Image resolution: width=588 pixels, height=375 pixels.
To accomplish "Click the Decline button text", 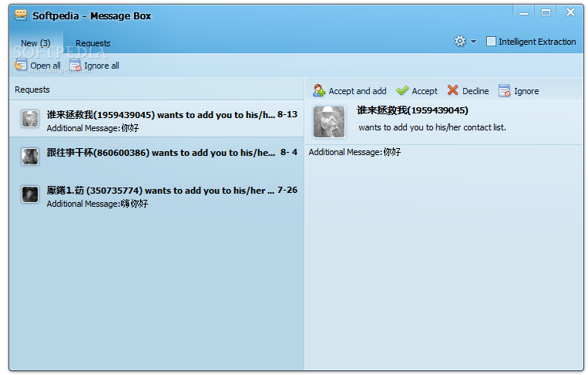I will (x=475, y=91).
